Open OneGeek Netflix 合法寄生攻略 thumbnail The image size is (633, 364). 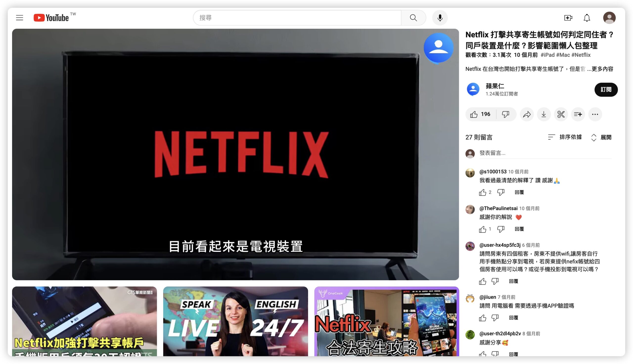tap(386, 321)
